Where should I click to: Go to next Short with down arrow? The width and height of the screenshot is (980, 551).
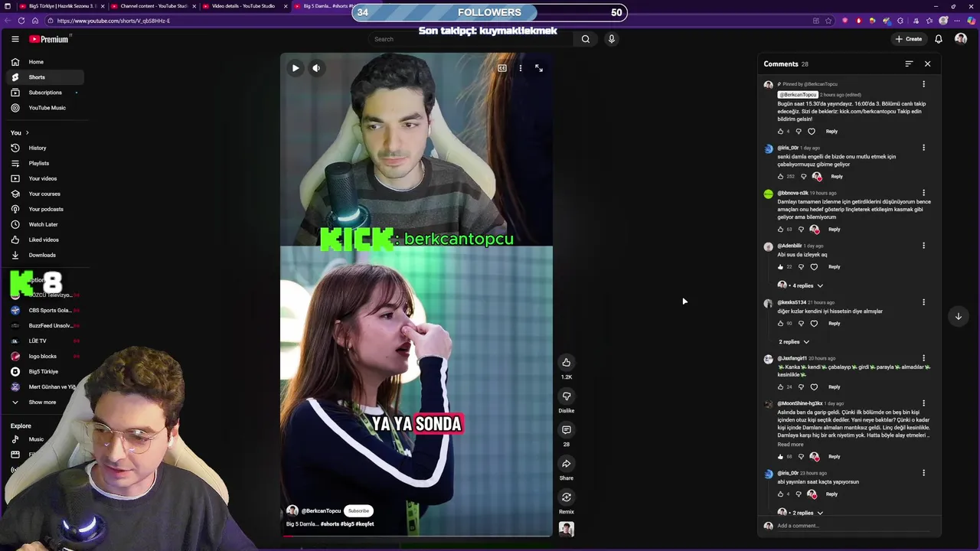click(x=958, y=316)
